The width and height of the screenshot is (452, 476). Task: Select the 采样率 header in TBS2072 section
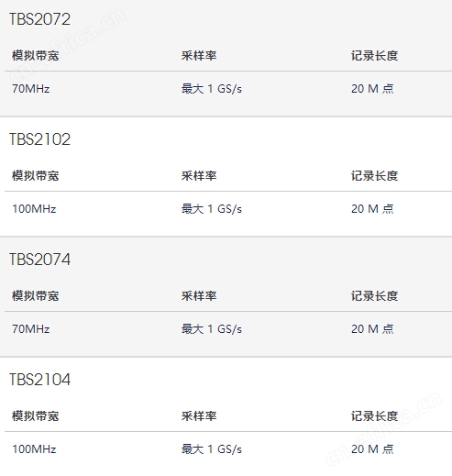point(199,56)
